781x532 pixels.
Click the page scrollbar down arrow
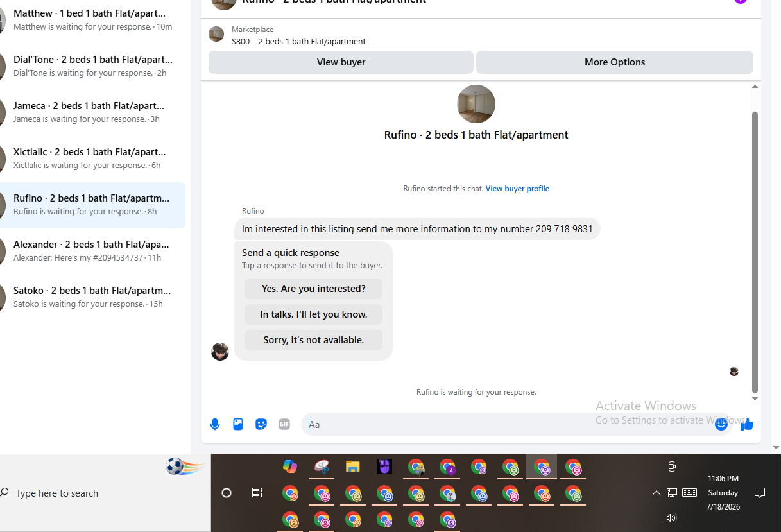coord(776,448)
